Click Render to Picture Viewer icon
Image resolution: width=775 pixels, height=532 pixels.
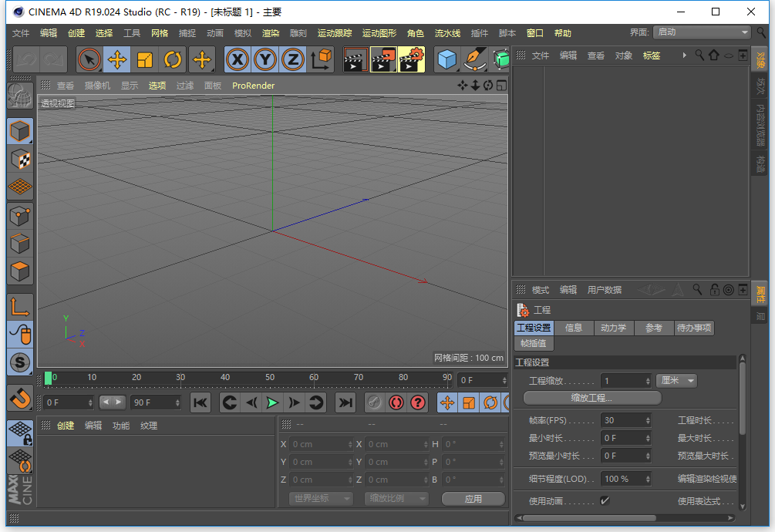click(x=383, y=60)
